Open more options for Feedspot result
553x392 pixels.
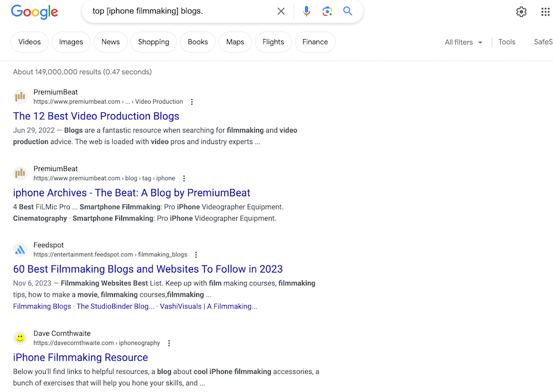[x=196, y=255]
